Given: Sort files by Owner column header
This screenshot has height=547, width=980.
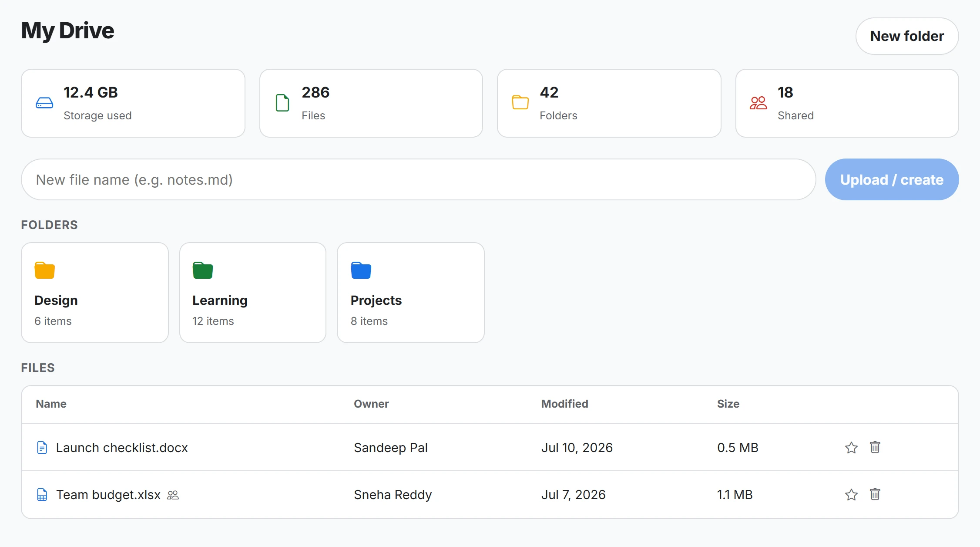Looking at the screenshot, I should point(371,404).
